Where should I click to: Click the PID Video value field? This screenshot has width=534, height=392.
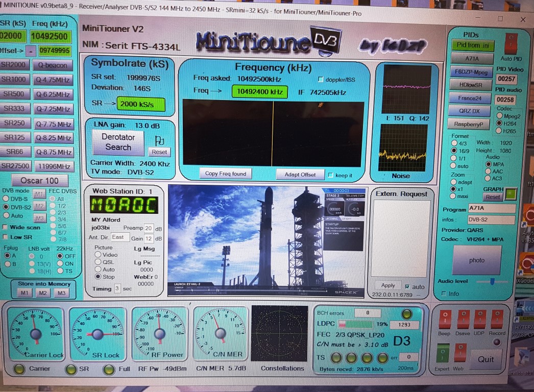(x=506, y=79)
